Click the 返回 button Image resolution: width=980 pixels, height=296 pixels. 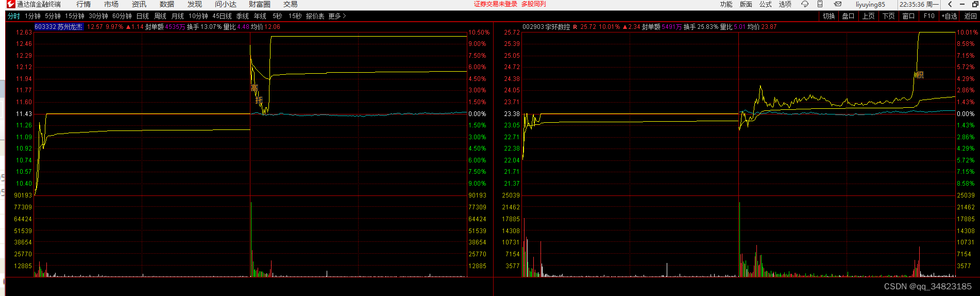coord(970,16)
